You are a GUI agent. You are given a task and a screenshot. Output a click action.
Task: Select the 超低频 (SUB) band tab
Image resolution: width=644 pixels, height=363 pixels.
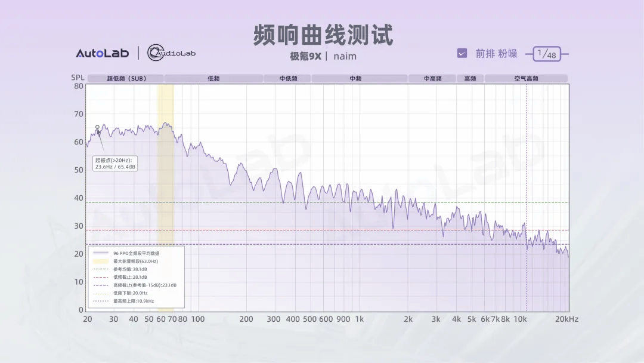(126, 78)
